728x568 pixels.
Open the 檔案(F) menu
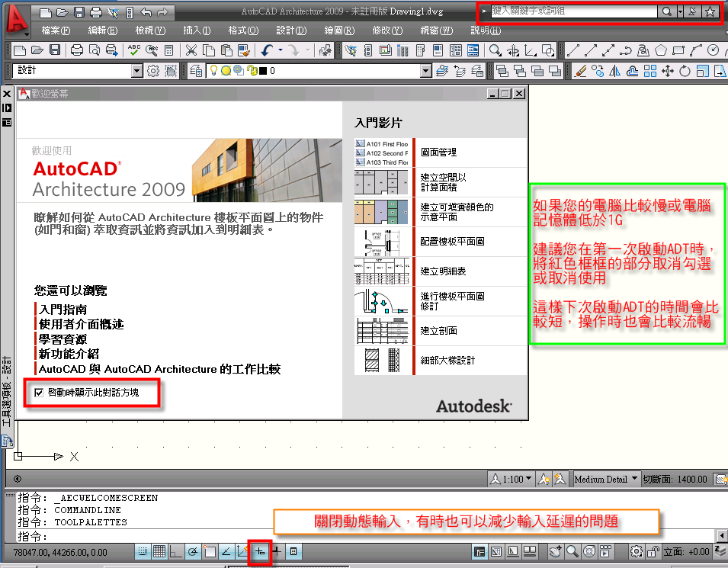pyautogui.click(x=56, y=30)
